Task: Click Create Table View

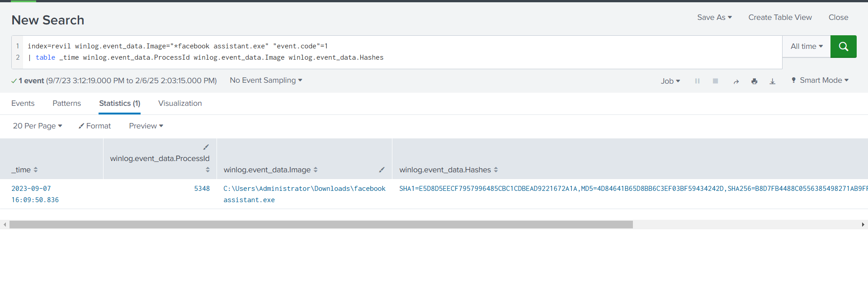Action: coord(780,17)
